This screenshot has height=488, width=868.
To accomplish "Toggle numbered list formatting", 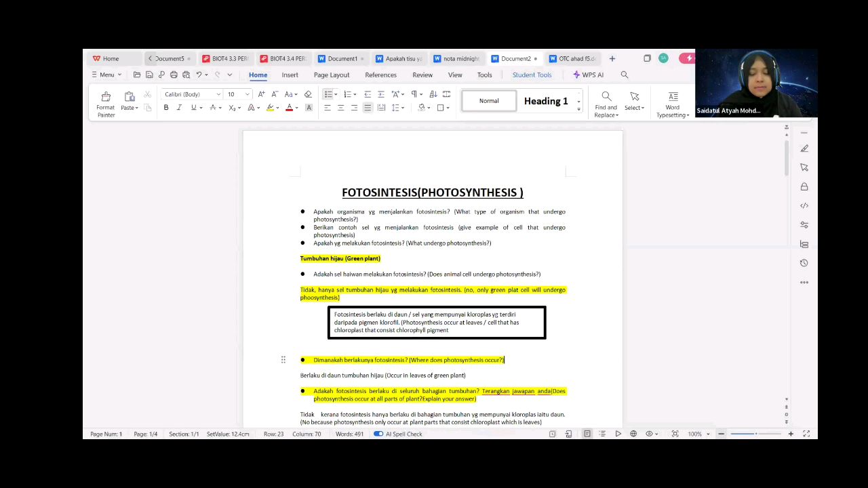I will [x=347, y=94].
